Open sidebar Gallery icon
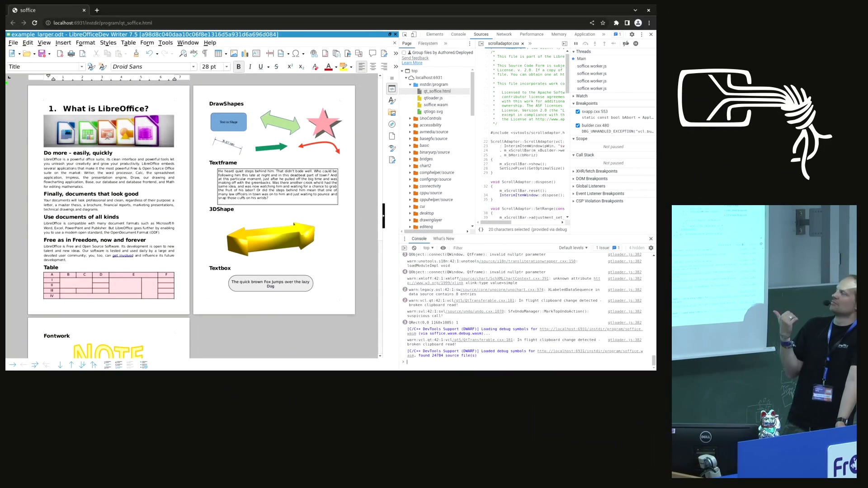 pos(392,113)
